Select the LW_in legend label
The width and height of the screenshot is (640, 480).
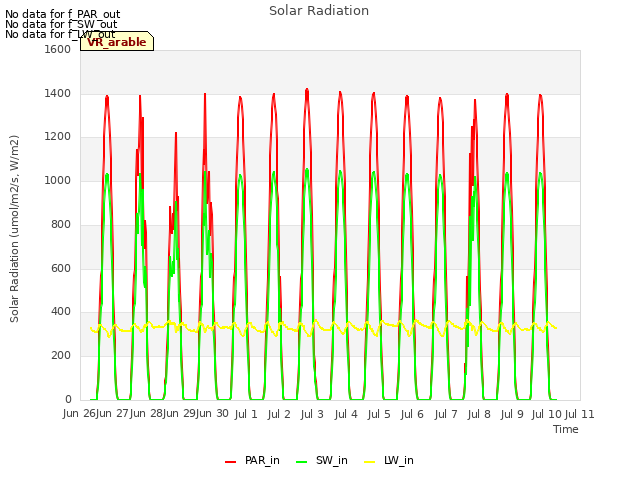coord(399,460)
